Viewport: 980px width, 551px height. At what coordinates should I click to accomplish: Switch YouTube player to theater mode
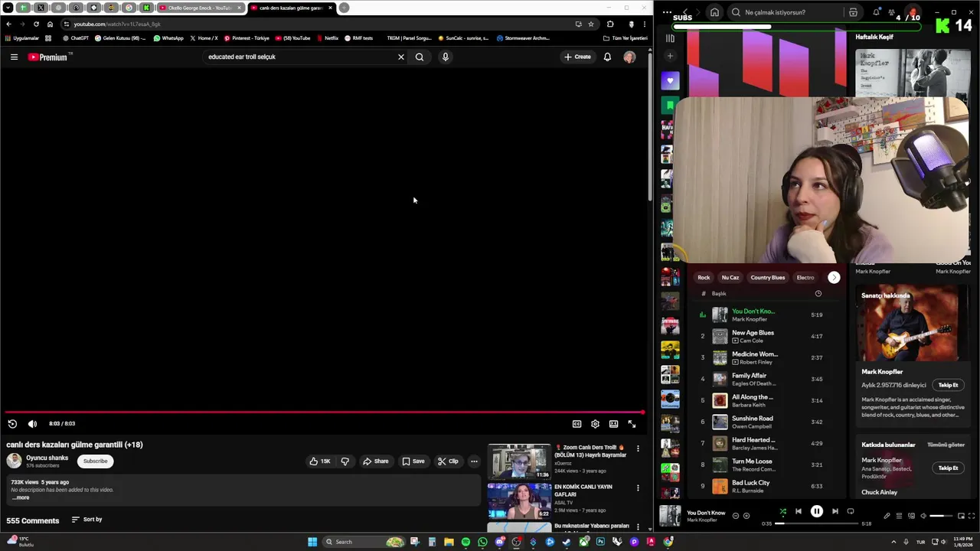pyautogui.click(x=613, y=423)
